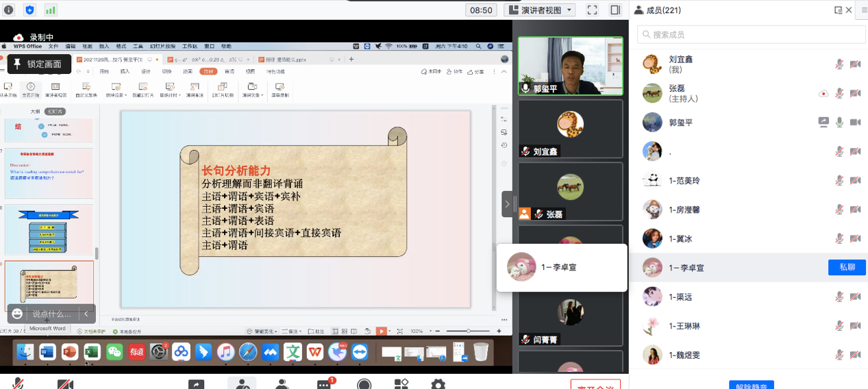Open the share screen icon in bottom toolbar

(196, 384)
